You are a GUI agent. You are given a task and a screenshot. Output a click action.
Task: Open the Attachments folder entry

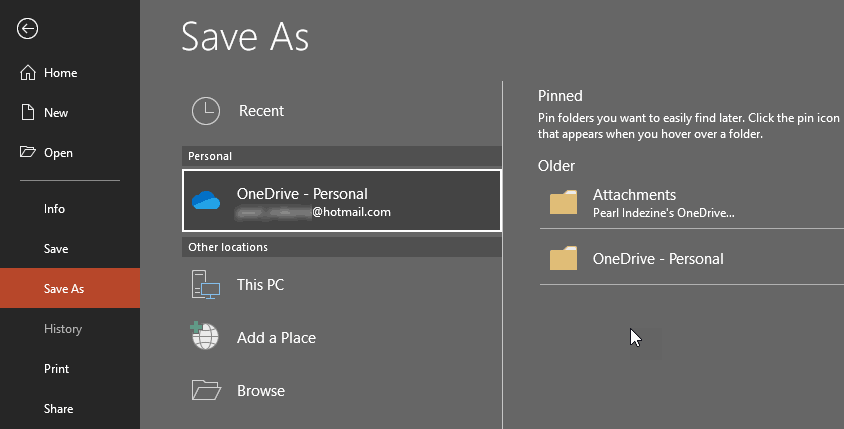click(692, 202)
